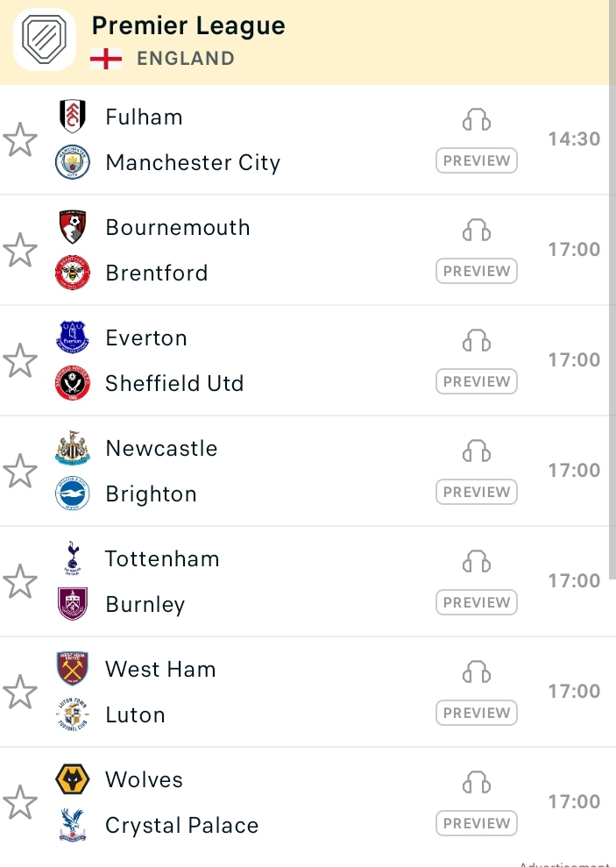
Task: Click headphones icon for Bournemouth vs Brentford
Action: click(476, 230)
